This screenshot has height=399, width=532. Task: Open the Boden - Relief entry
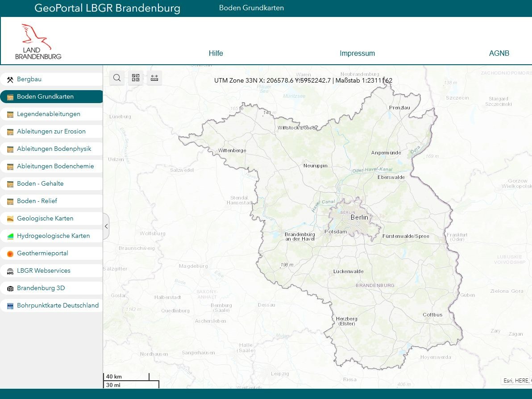coord(51,201)
